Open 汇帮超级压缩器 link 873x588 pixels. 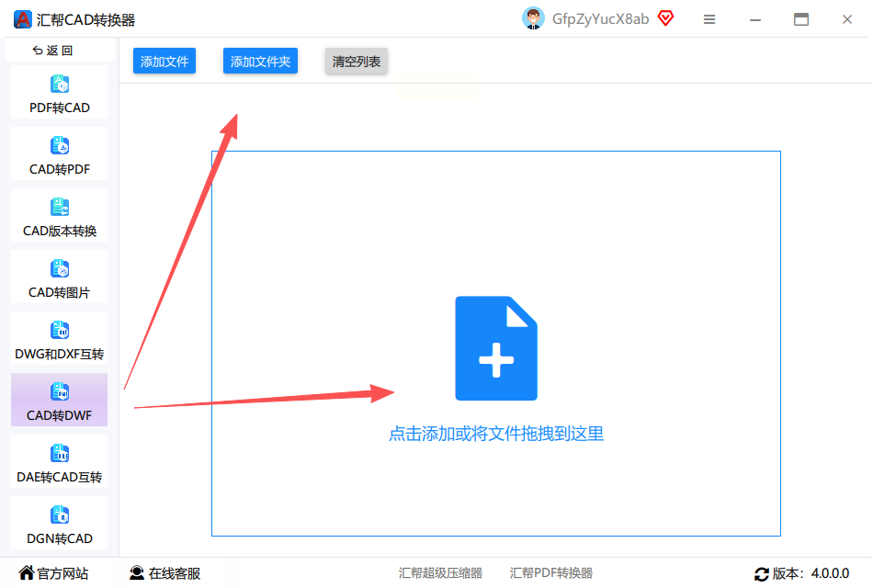tap(440, 573)
